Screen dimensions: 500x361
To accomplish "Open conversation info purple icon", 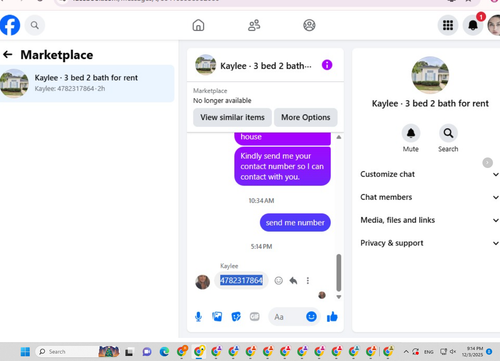I will click(x=327, y=65).
